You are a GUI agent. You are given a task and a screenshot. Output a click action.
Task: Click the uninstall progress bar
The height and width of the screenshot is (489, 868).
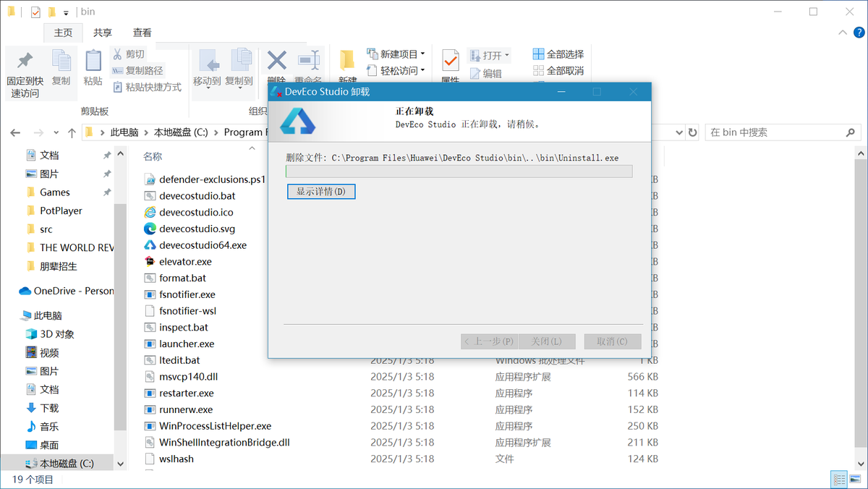click(459, 171)
